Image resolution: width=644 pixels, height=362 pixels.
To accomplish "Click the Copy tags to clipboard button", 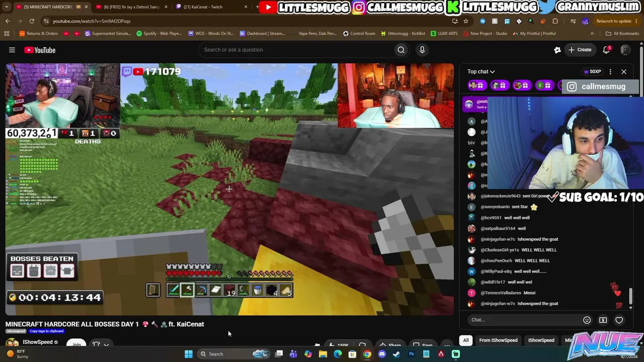I will [46, 331].
